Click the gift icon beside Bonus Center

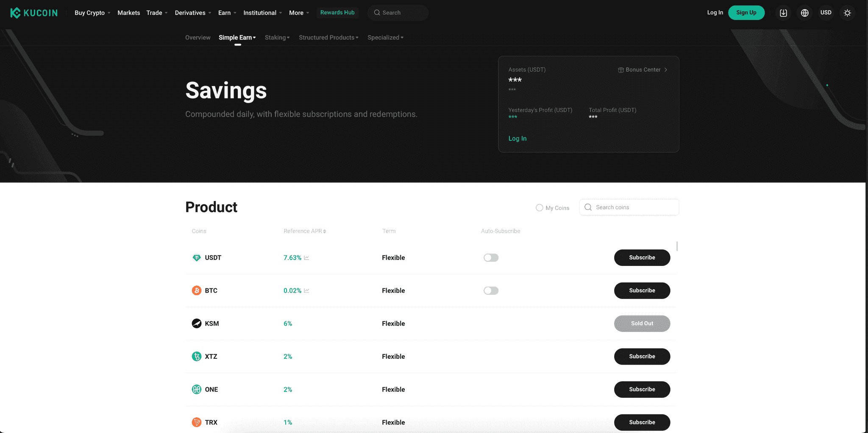coord(620,70)
